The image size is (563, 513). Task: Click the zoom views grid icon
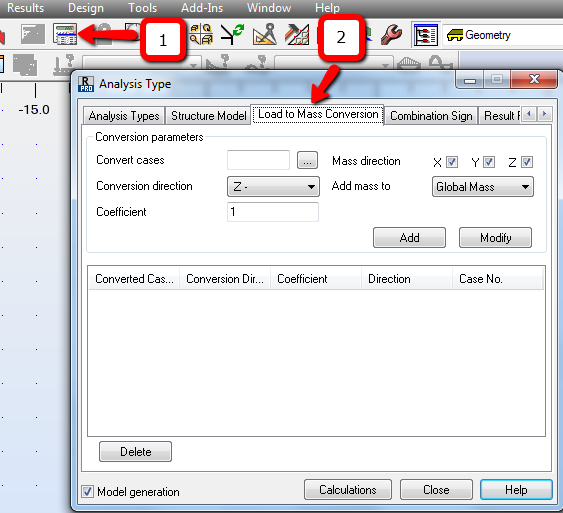[x=201, y=34]
